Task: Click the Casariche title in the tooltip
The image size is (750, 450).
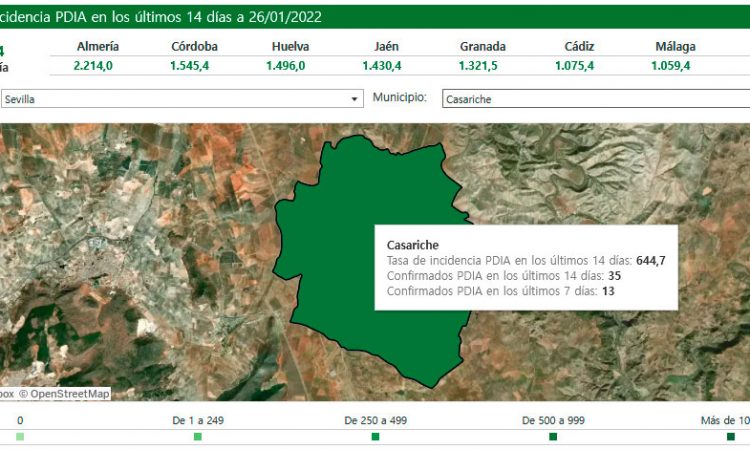Action: pos(412,244)
